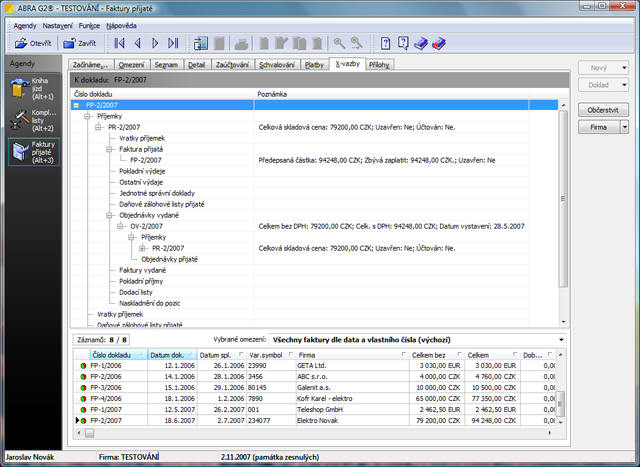Switch to the Seznam tab
Viewport: 640px width, 467px height.
pos(166,64)
